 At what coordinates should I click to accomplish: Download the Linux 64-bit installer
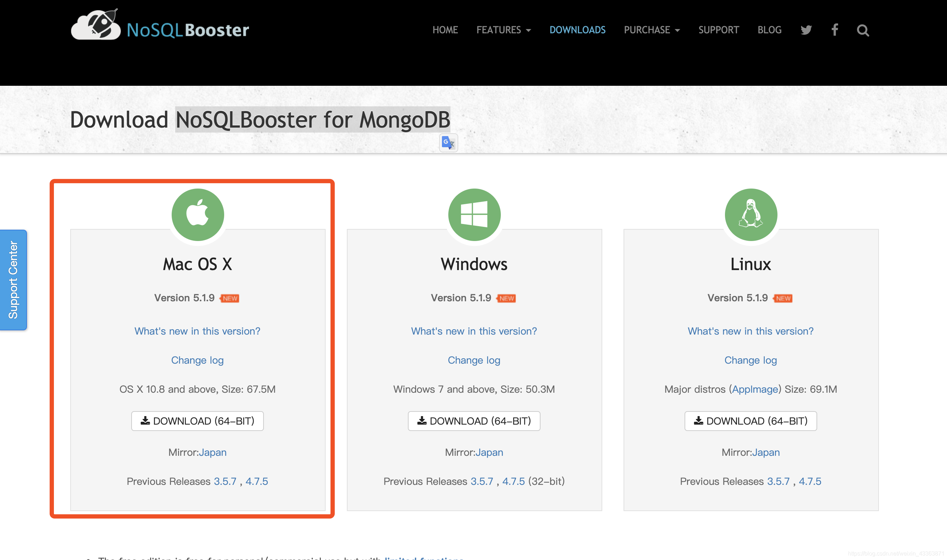[x=751, y=421]
